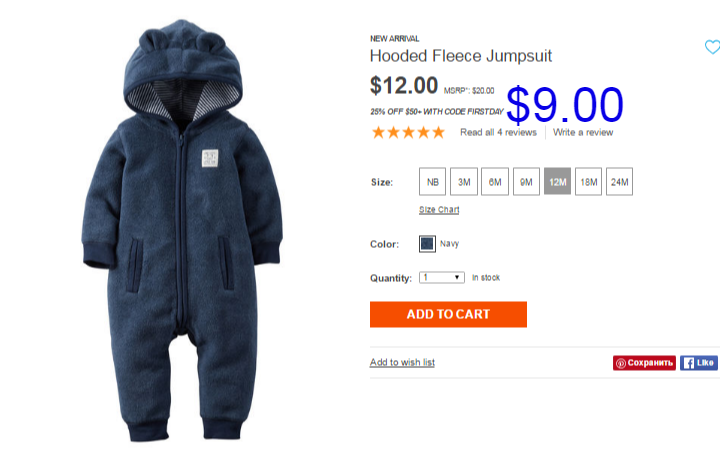Click the Hooded Fleece Jumpsuit title
Viewport: 720px width, 452px height.
tap(461, 56)
